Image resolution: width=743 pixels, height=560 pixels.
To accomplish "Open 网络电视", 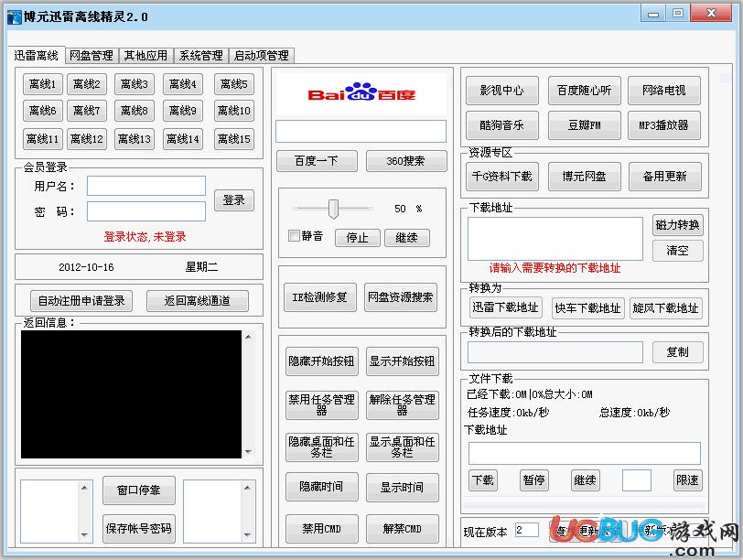I will 664,91.
